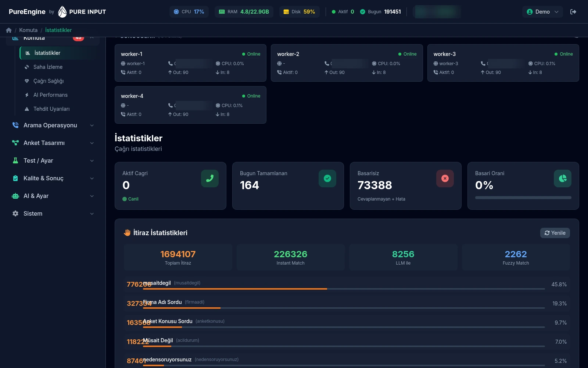Image resolution: width=588 pixels, height=368 pixels.
Task: Select the worker-2 card title
Action: 288,54
